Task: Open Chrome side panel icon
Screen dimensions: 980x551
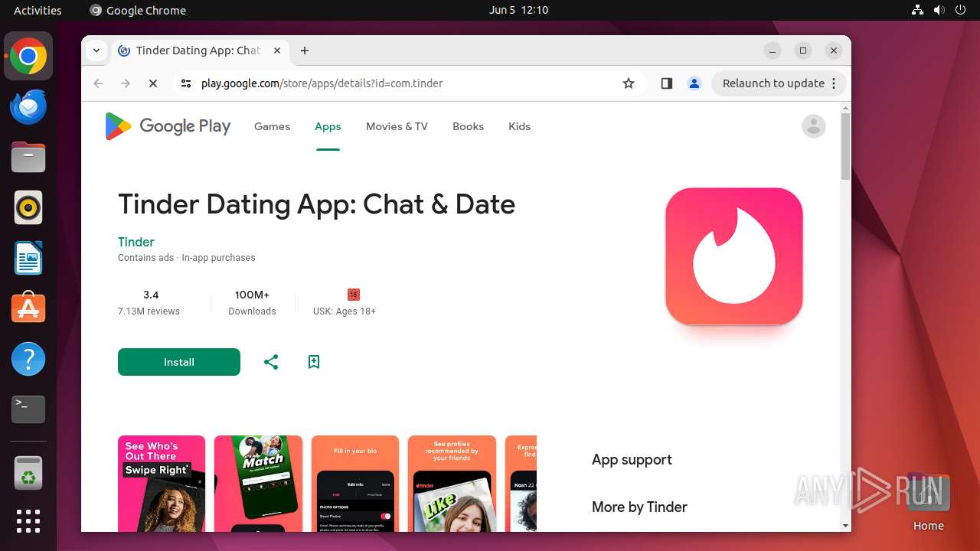Action: (666, 83)
